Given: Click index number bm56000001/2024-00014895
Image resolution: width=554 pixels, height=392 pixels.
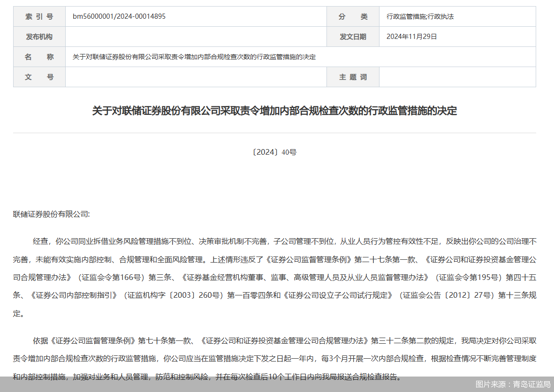Looking at the screenshot, I should [x=119, y=16].
